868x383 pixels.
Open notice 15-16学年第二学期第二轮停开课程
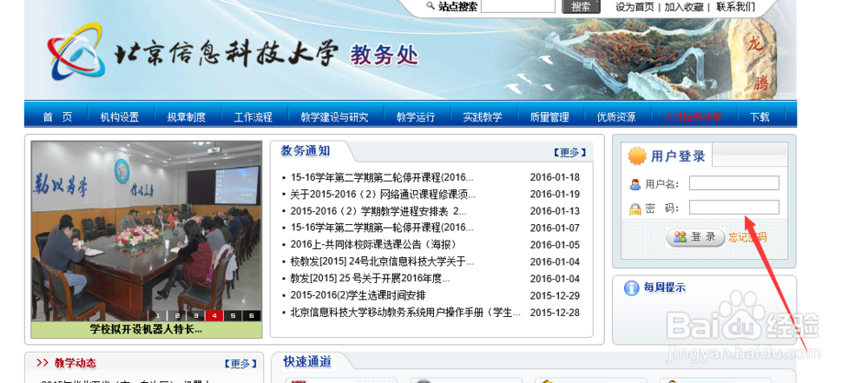[x=382, y=177]
